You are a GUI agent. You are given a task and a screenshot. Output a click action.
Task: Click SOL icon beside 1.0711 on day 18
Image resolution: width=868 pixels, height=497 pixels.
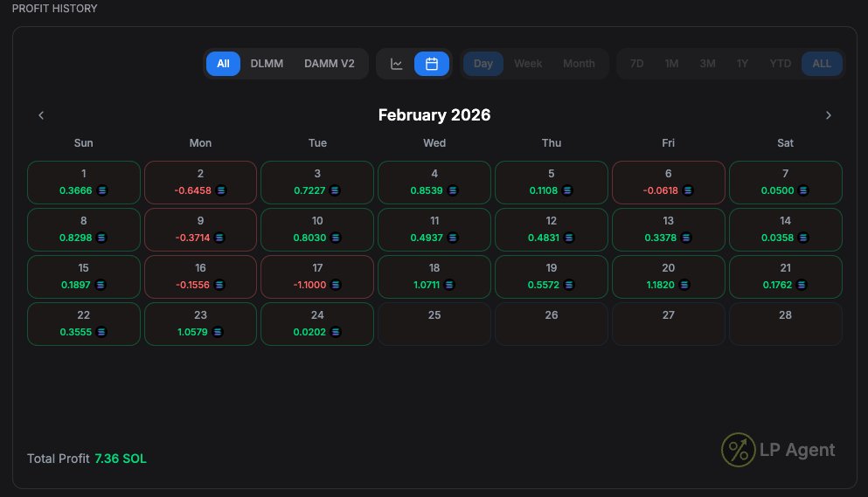pyautogui.click(x=449, y=285)
